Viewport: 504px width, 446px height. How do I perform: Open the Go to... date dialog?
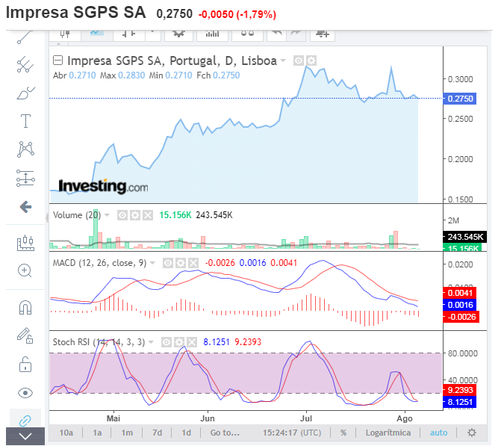point(225,433)
